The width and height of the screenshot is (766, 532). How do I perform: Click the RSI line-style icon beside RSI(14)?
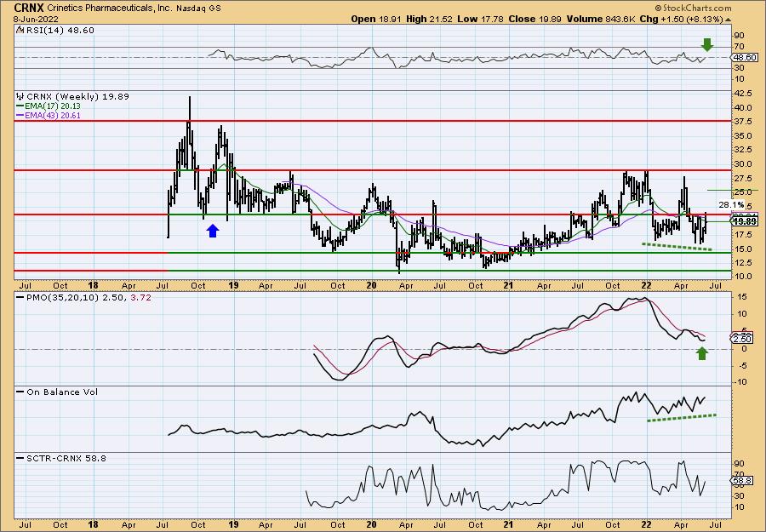coord(20,30)
